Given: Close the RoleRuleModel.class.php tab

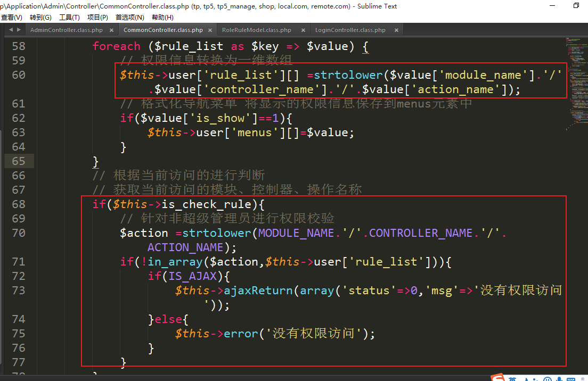Looking at the screenshot, I should (x=303, y=30).
